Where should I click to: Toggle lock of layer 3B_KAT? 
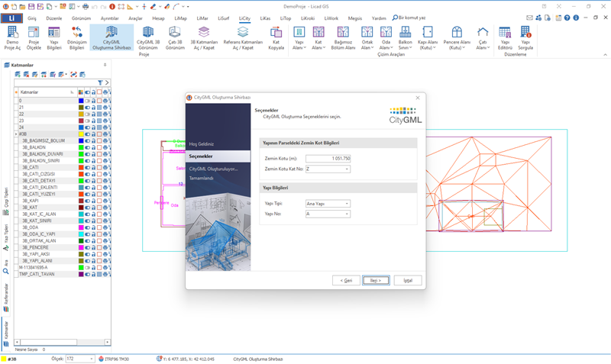coord(93,208)
